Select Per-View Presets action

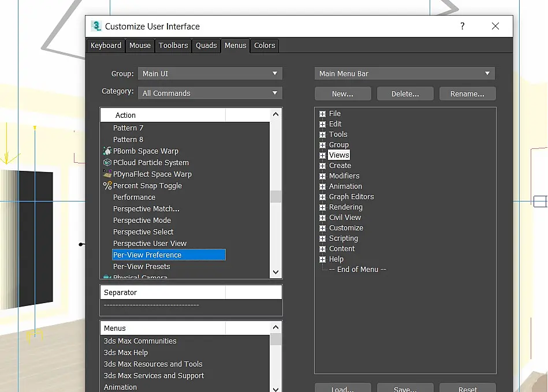141,266
